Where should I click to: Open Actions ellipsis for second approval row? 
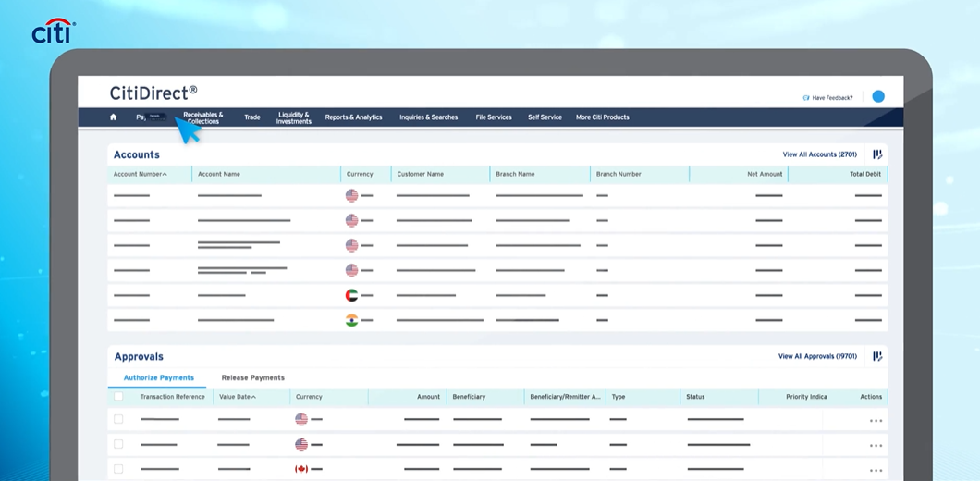876,446
